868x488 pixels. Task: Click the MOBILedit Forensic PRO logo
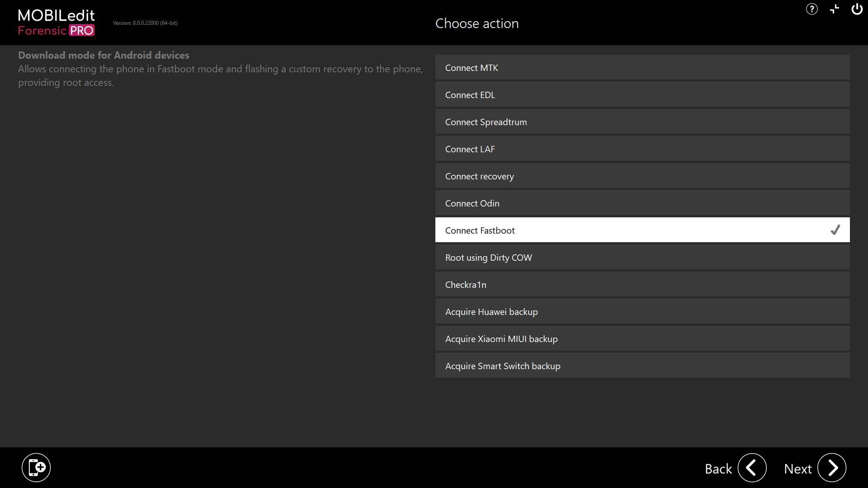(56, 23)
